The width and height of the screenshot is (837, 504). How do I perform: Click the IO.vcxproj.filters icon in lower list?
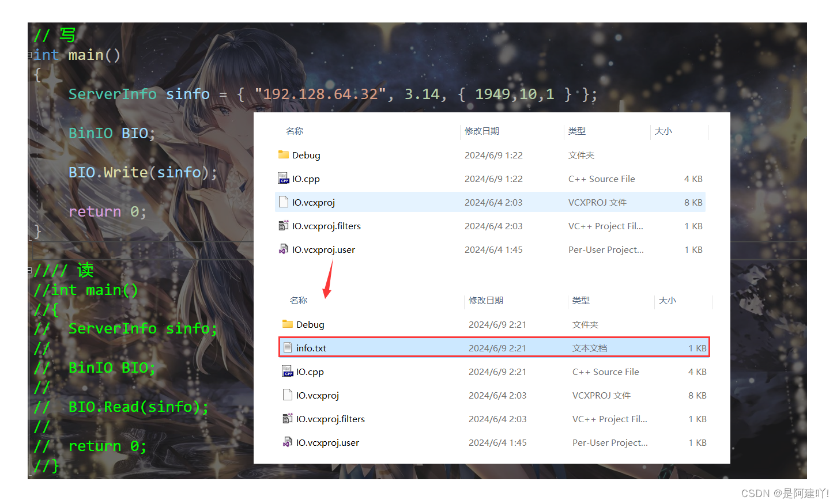pos(287,419)
